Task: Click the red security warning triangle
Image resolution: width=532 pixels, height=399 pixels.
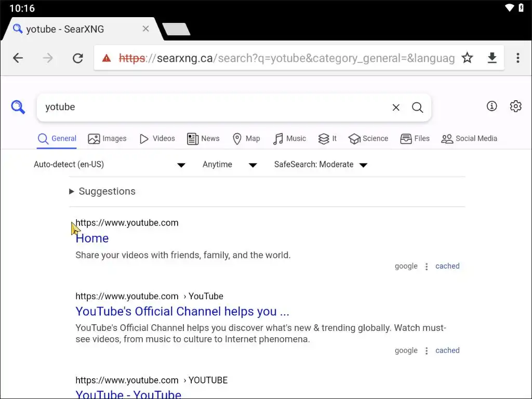Action: [107, 58]
